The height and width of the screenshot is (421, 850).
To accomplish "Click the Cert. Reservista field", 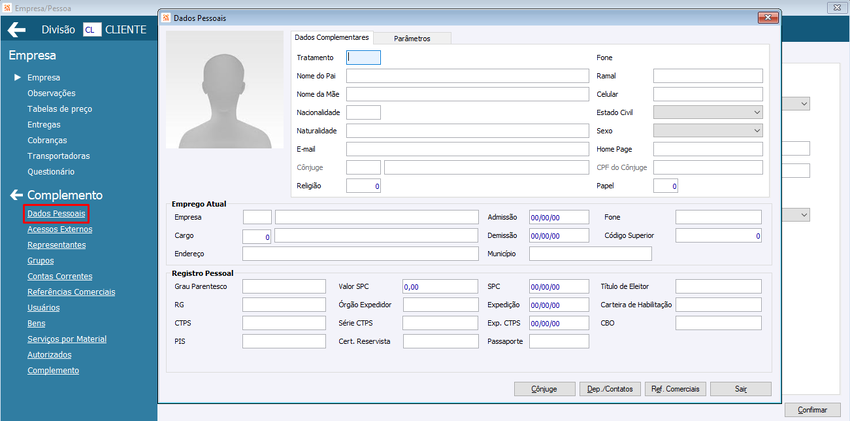I will click(x=441, y=341).
